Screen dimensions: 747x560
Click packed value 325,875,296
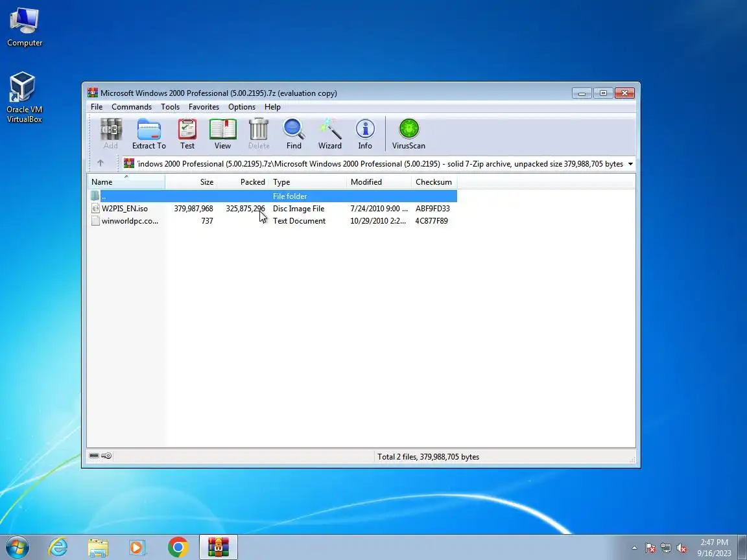[x=245, y=209]
